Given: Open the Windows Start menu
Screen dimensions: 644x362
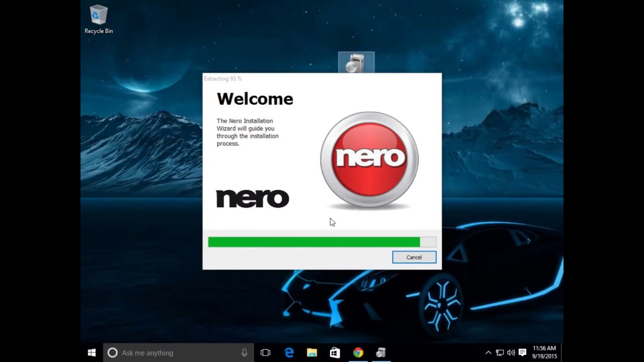Looking at the screenshot, I should click(x=92, y=352).
